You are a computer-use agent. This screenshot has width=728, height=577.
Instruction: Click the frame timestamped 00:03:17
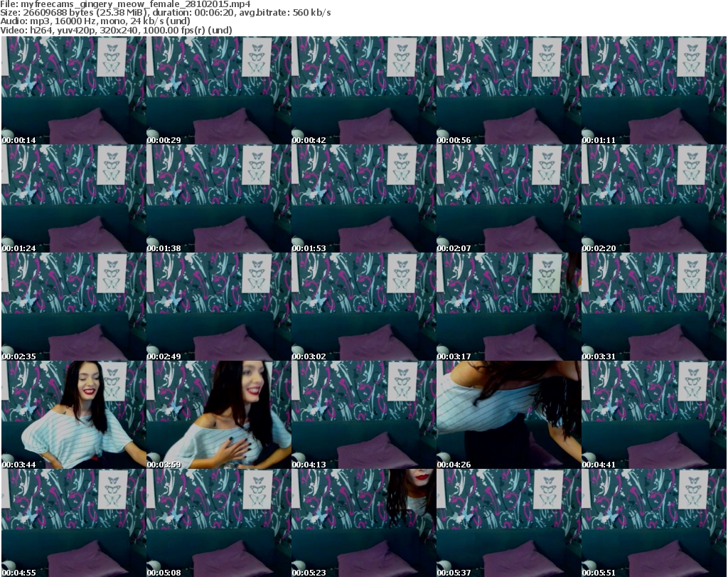509,307
